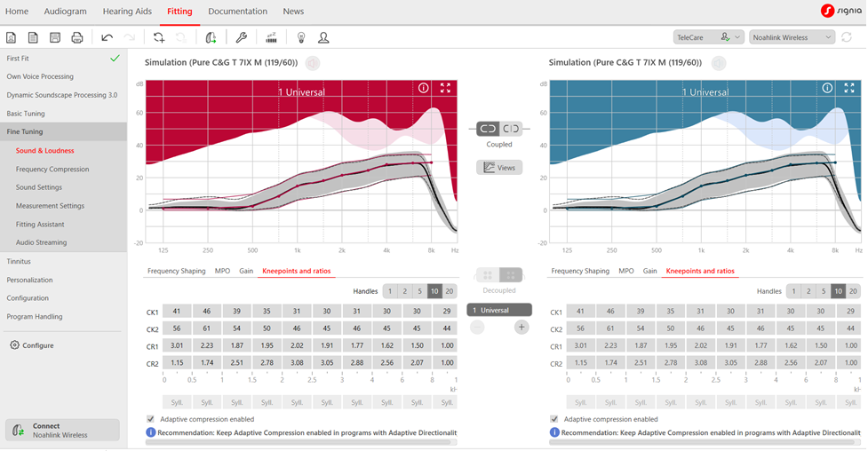Expand the red graph to fullscreen

pos(445,88)
